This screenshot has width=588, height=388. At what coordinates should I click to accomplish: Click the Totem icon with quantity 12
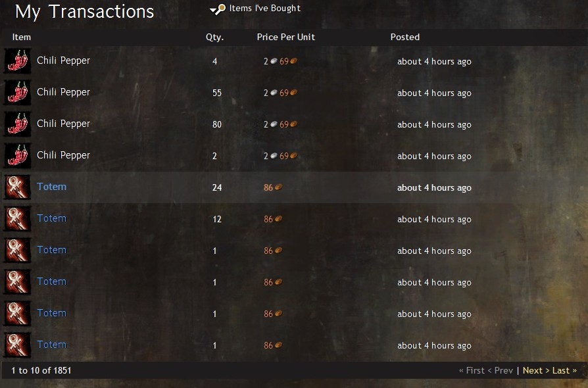pos(17,218)
